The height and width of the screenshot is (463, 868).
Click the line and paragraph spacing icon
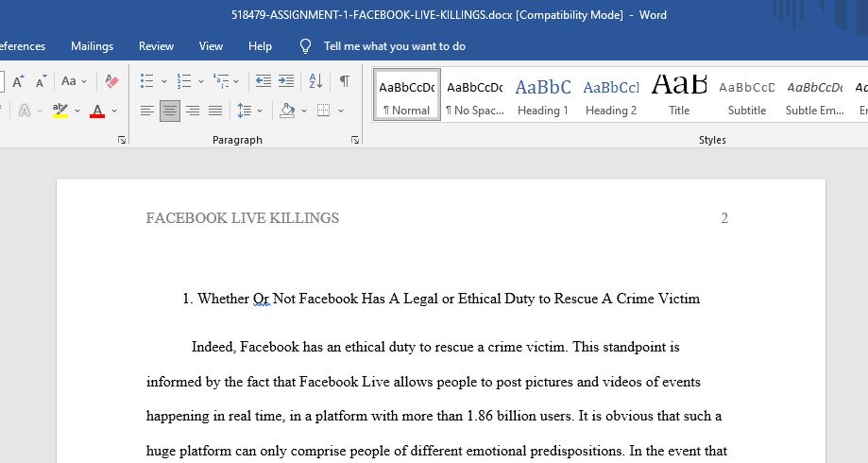pos(244,111)
